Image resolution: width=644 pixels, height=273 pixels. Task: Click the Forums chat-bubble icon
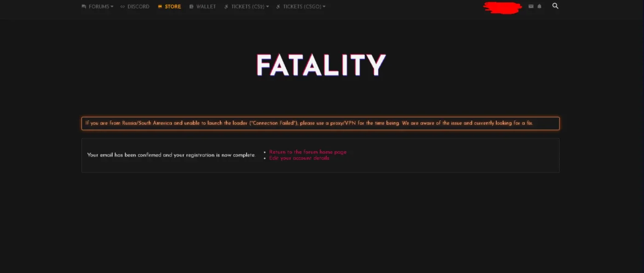click(x=84, y=7)
